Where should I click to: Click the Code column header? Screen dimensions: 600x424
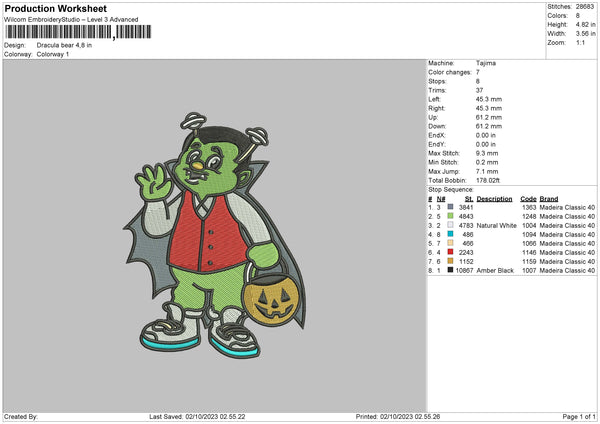tap(528, 198)
